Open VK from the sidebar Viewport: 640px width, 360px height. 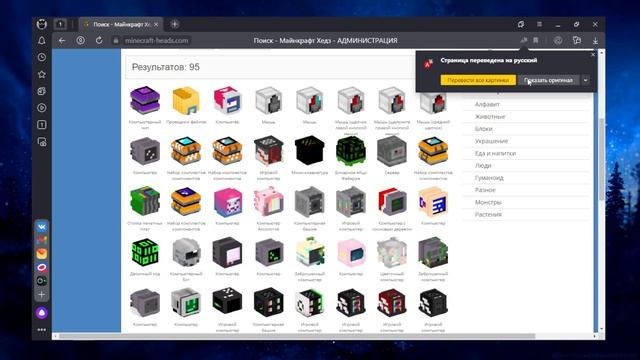42,227
